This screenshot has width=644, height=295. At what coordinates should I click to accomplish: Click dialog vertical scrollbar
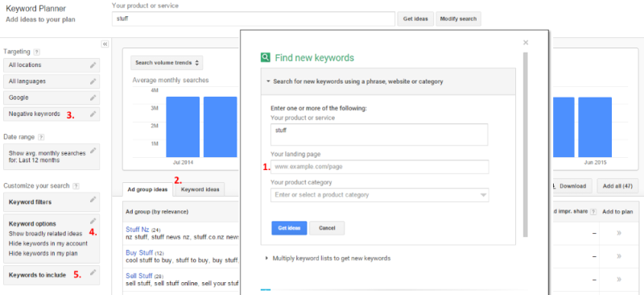point(526,144)
